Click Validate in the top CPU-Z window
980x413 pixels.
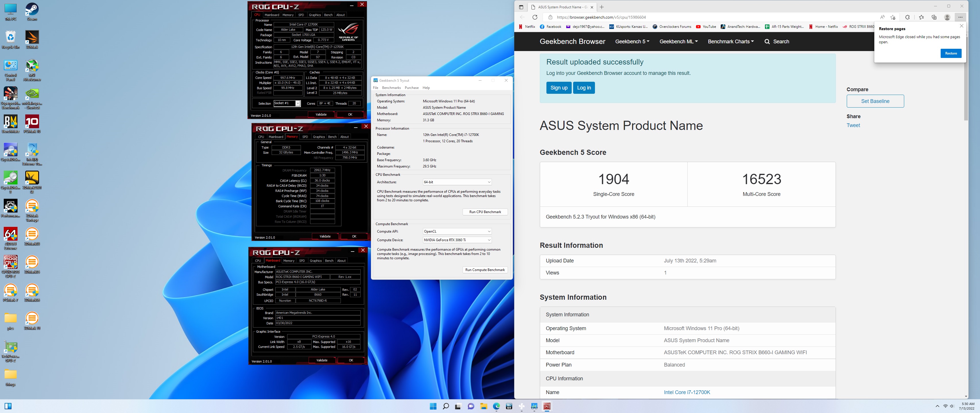click(x=321, y=114)
